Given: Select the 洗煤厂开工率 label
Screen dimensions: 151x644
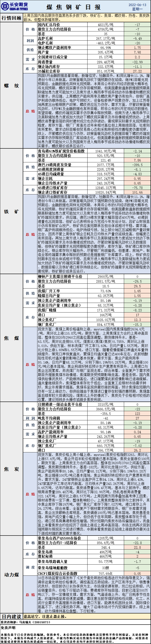Looking at the screenshot, I should [x=49, y=291].
